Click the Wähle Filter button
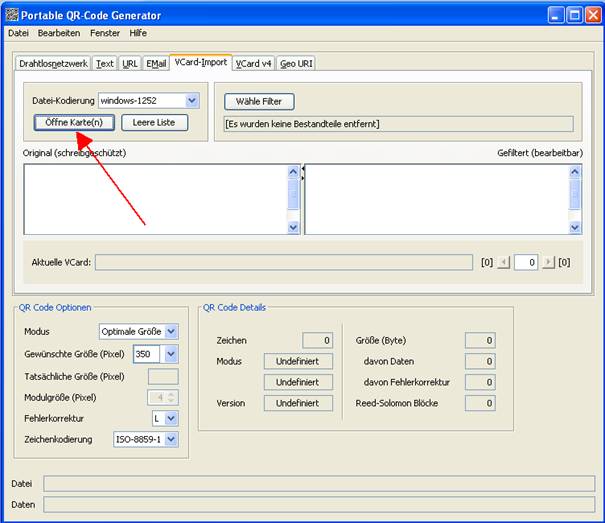605x523 pixels. [x=259, y=102]
